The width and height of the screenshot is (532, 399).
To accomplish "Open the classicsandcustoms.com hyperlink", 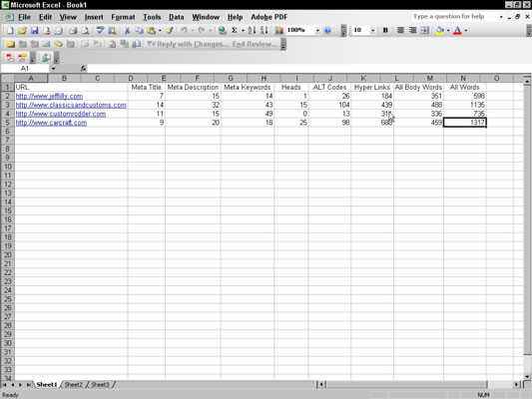I will [71, 105].
